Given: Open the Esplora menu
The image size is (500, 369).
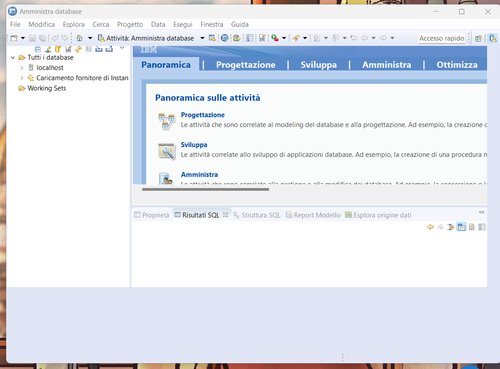Looking at the screenshot, I should [74, 24].
